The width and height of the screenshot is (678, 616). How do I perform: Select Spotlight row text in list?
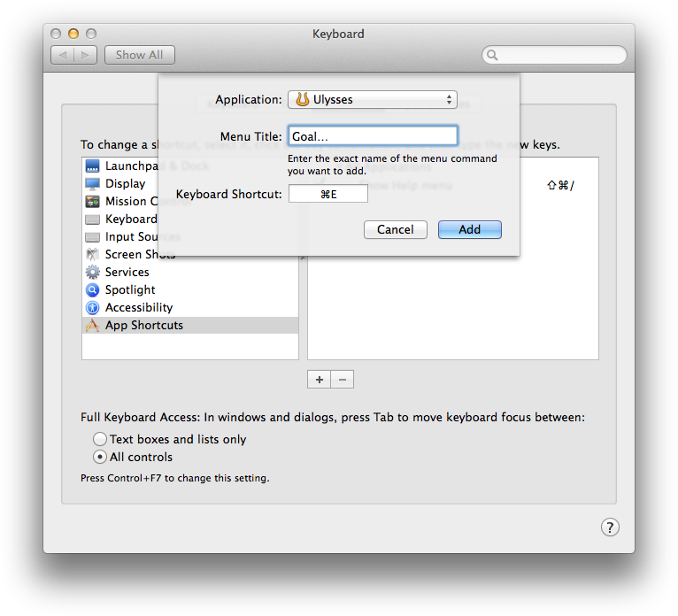tap(130, 289)
